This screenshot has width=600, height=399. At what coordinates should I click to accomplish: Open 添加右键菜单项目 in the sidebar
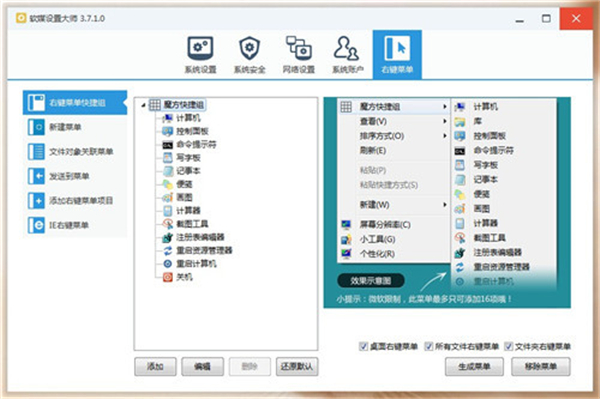pyautogui.click(x=75, y=200)
